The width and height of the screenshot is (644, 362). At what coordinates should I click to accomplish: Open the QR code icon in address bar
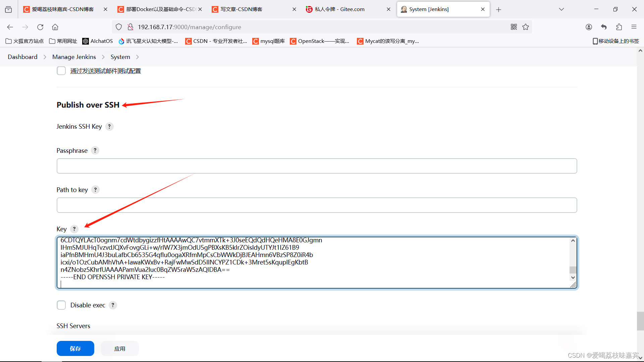click(514, 27)
